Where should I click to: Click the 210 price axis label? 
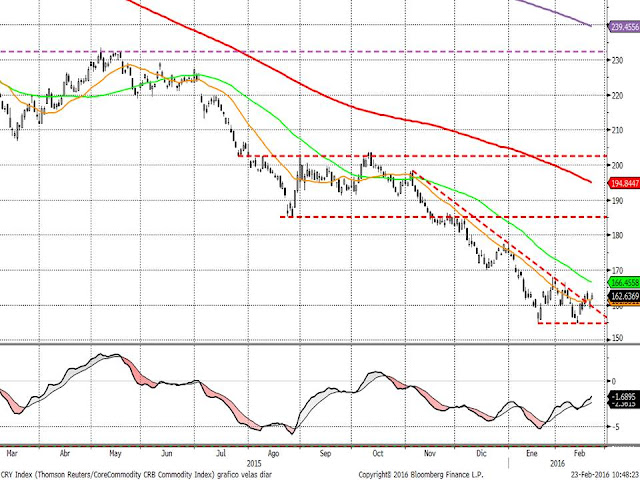(x=617, y=130)
